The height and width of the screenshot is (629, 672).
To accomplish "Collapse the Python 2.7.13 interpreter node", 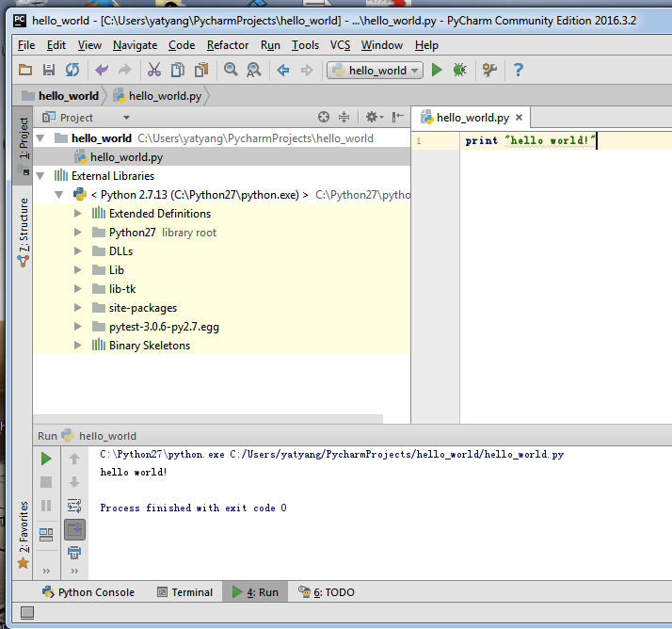I will (59, 195).
